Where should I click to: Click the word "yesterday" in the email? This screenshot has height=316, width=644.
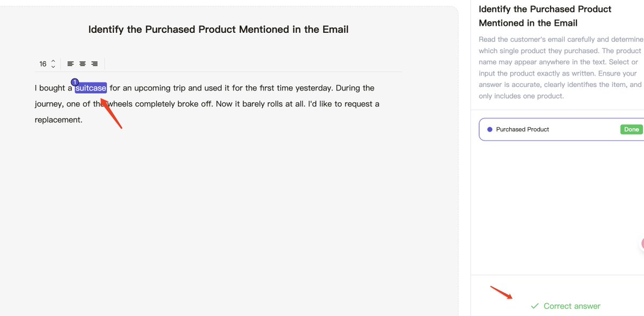click(x=314, y=88)
